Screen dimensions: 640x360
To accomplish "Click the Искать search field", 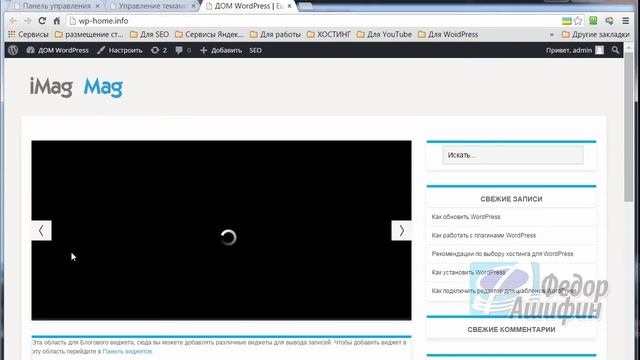I will click(x=513, y=155).
